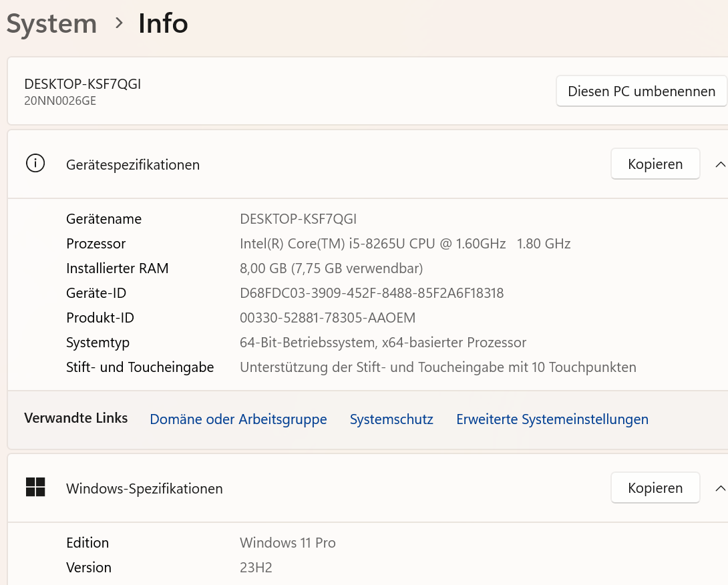The width and height of the screenshot is (728, 585).
Task: Go back to System in the breadcrumb
Action: click(51, 23)
